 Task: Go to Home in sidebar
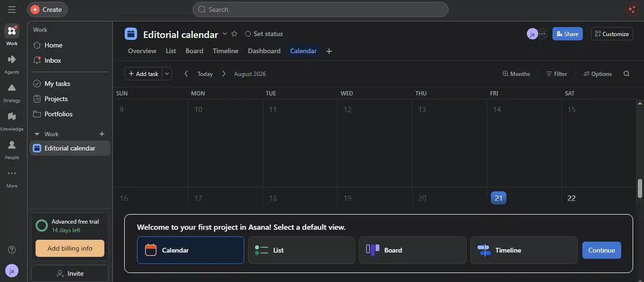[x=69, y=45]
